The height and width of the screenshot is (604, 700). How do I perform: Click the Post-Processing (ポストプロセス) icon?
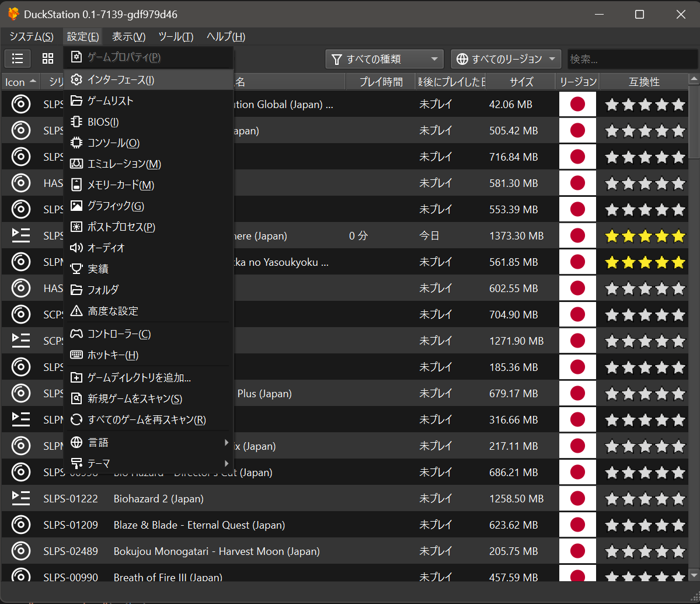coord(76,227)
